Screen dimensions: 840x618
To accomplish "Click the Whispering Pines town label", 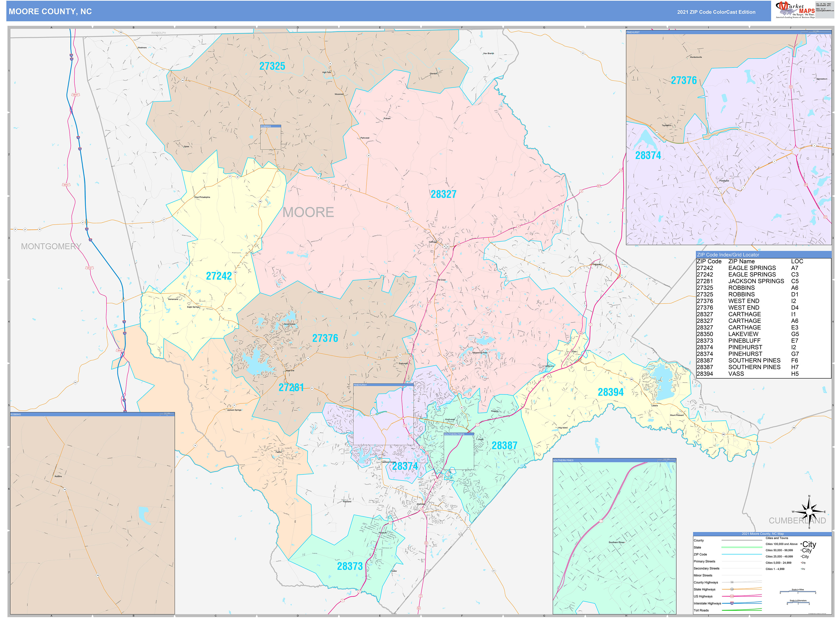I will click(480, 352).
